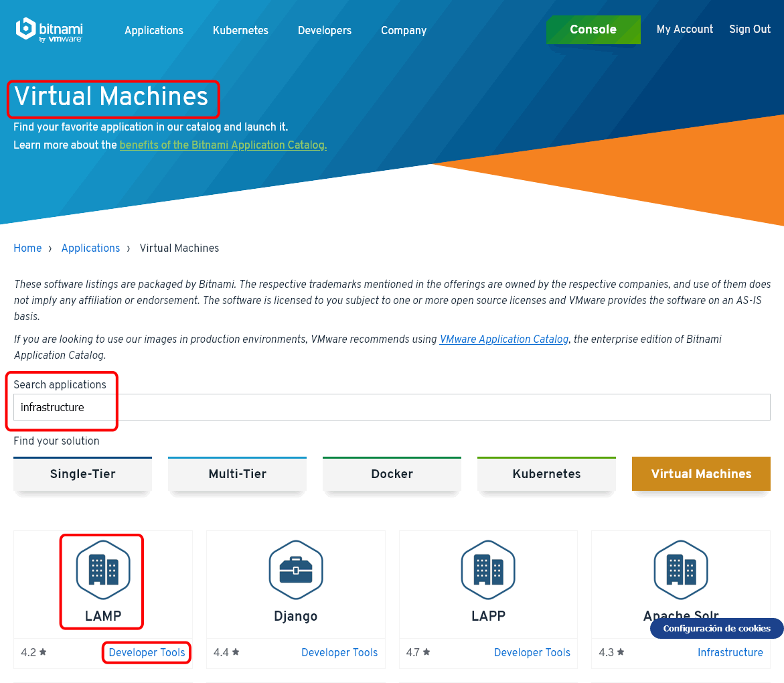Focus the Search applications input field
The image size is (784, 683).
tap(392, 407)
